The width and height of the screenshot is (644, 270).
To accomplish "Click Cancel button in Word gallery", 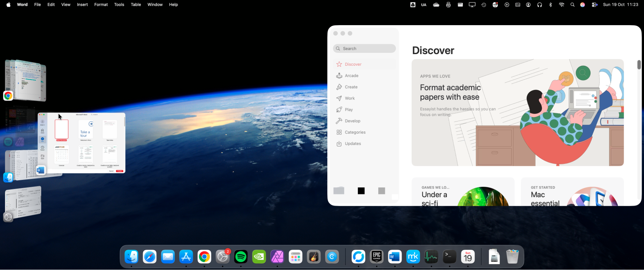I will click(111, 171).
